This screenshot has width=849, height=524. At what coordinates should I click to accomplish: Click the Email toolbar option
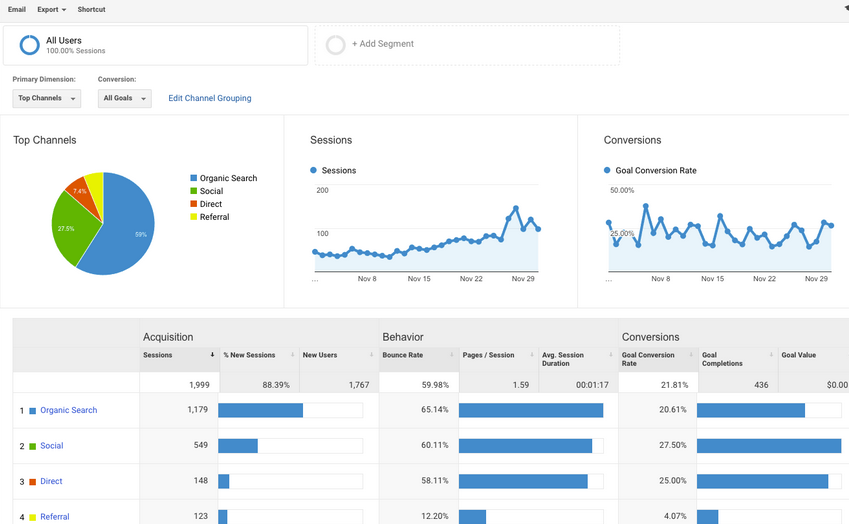click(17, 9)
